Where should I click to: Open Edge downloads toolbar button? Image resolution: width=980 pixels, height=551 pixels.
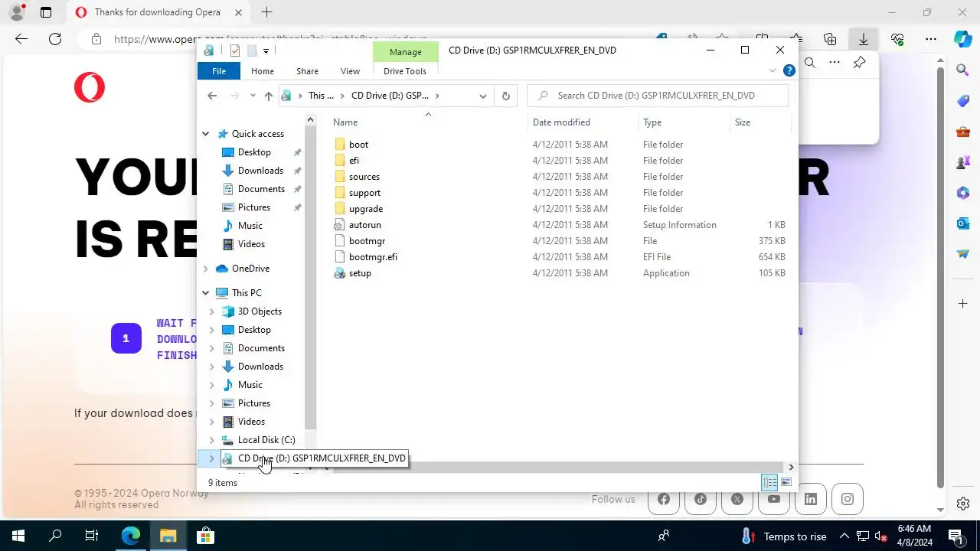[863, 39]
